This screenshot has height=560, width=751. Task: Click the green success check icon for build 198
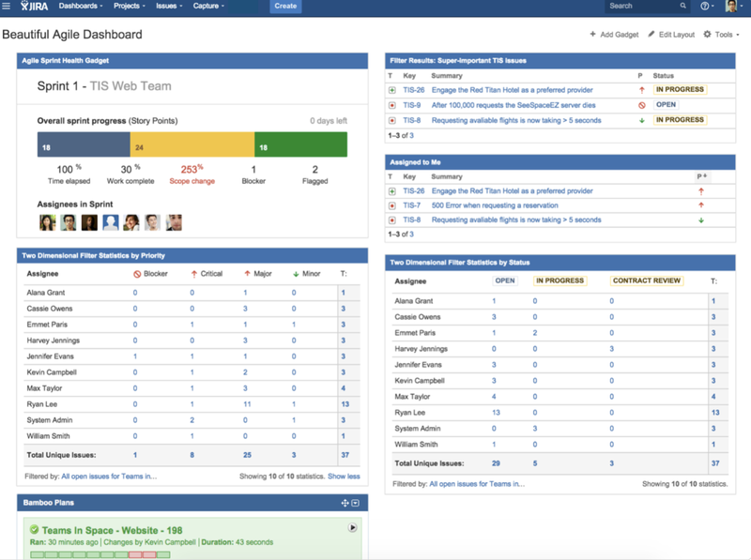point(35,530)
